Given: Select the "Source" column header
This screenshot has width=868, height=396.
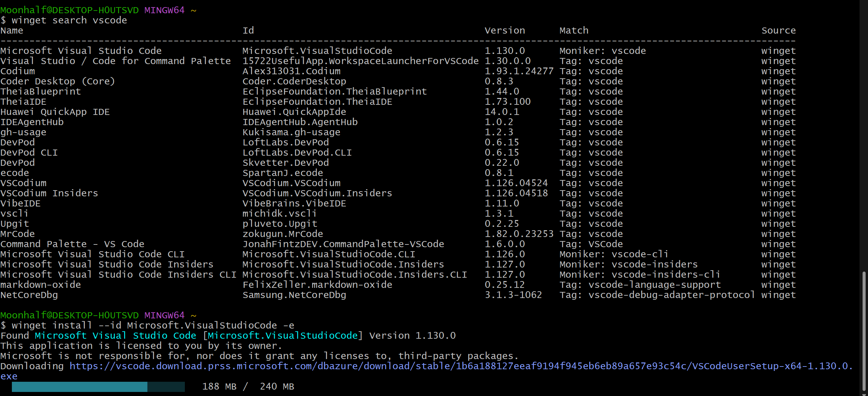Looking at the screenshot, I should tap(778, 31).
